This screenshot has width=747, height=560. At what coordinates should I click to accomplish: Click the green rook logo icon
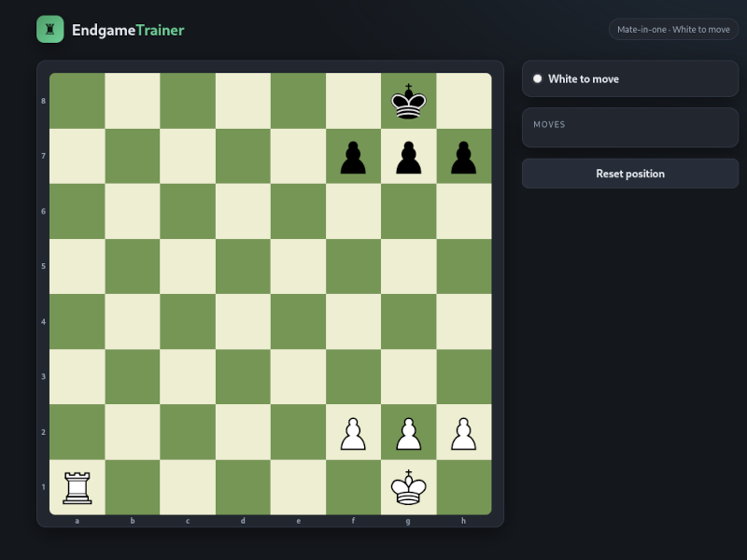pyautogui.click(x=50, y=29)
